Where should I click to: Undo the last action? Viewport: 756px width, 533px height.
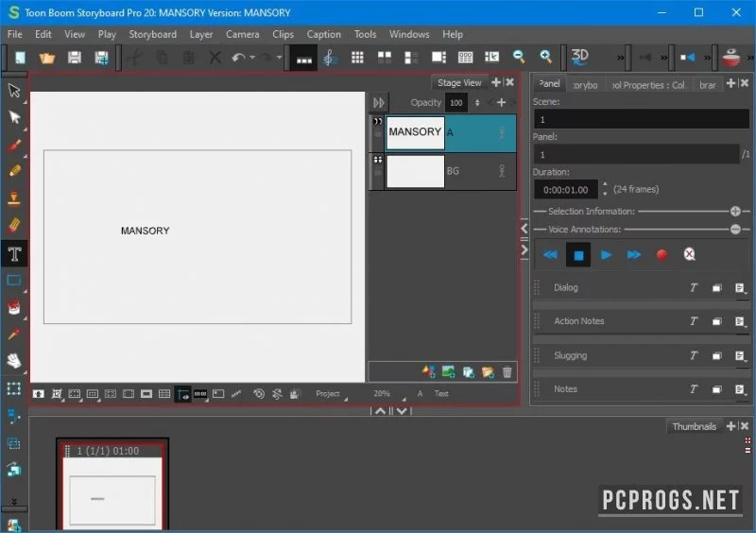click(x=238, y=58)
